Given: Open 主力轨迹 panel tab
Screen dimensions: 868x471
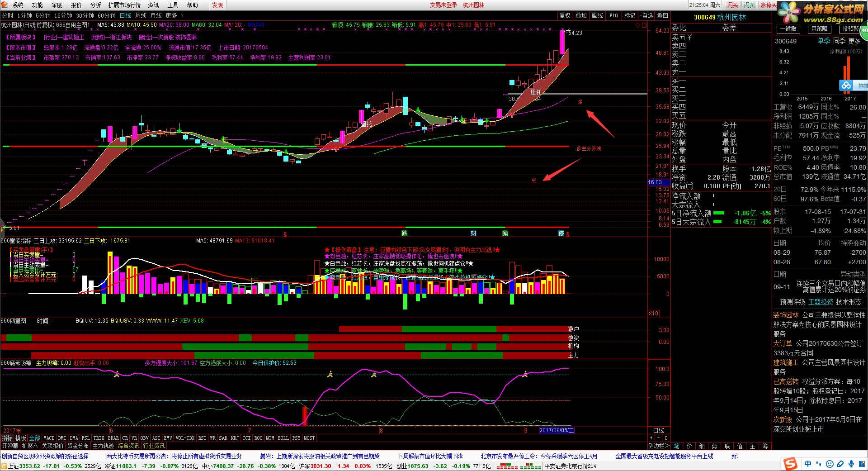Looking at the screenshot, I should (104, 446).
